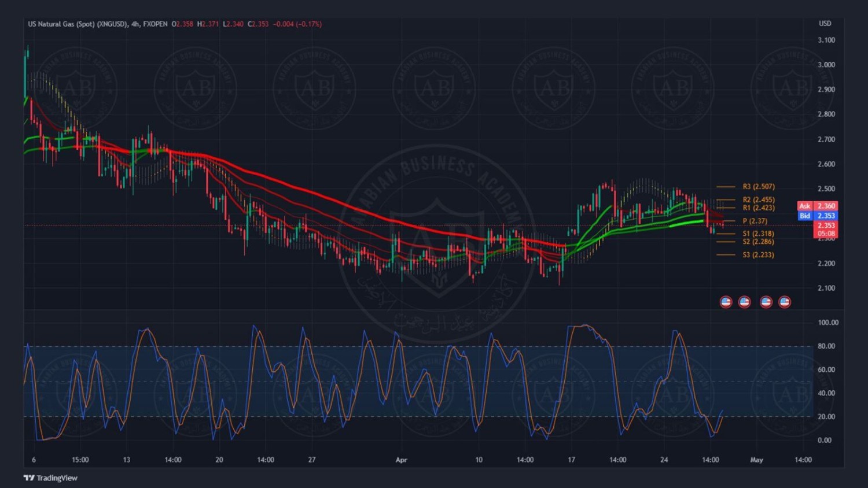Select the R3 (2.507) pivot level label
The width and height of the screenshot is (868, 488).
pos(759,187)
